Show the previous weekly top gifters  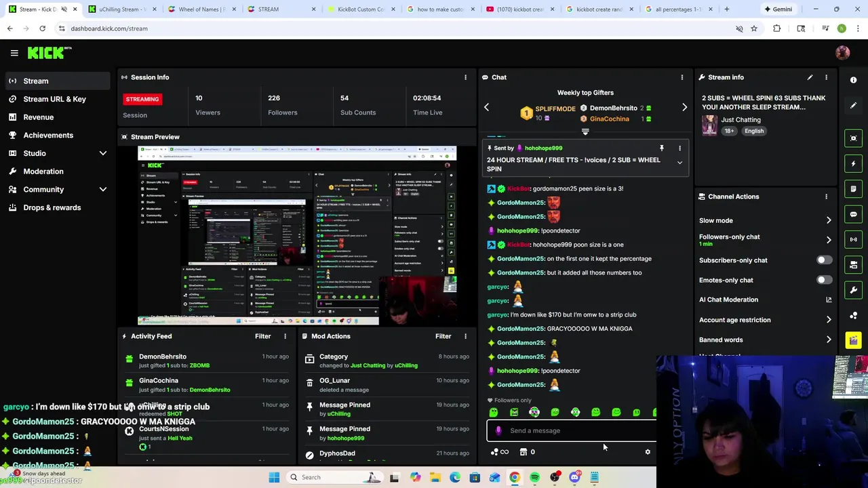486,107
